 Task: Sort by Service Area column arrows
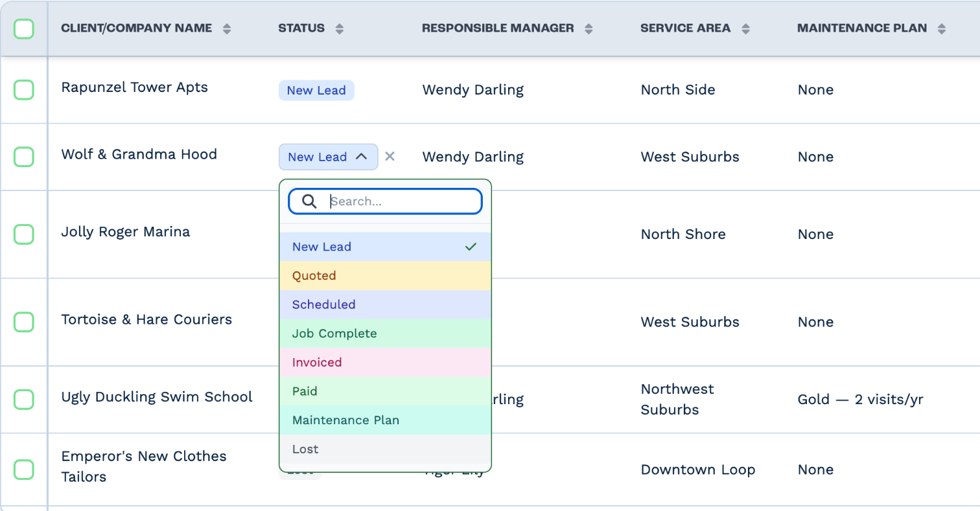click(745, 28)
